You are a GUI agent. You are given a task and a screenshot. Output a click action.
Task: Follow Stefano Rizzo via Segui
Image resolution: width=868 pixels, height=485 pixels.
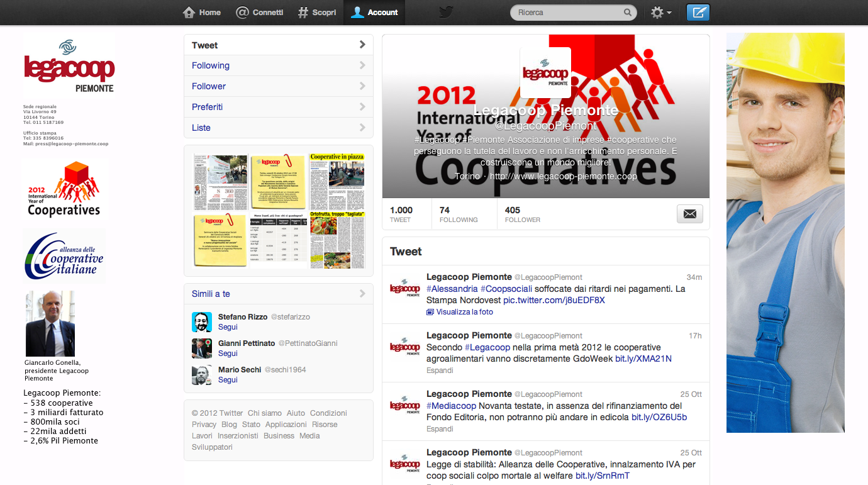click(228, 327)
